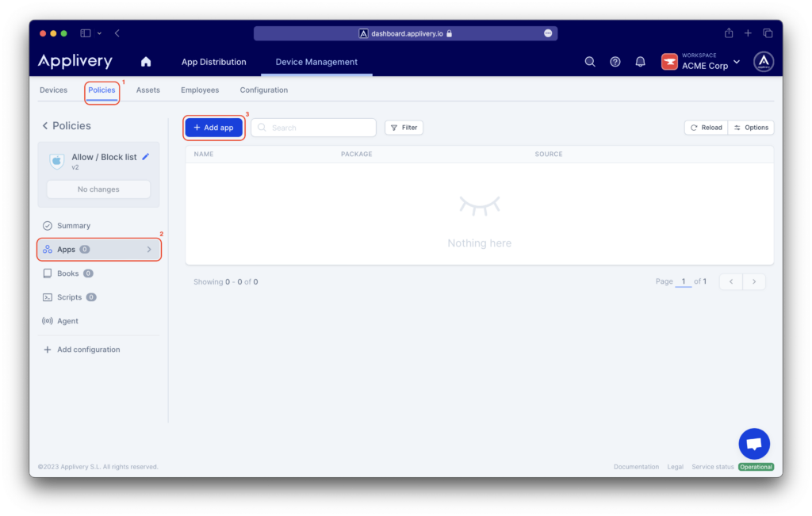Toggle the Safari sidebar

pyautogui.click(x=86, y=33)
